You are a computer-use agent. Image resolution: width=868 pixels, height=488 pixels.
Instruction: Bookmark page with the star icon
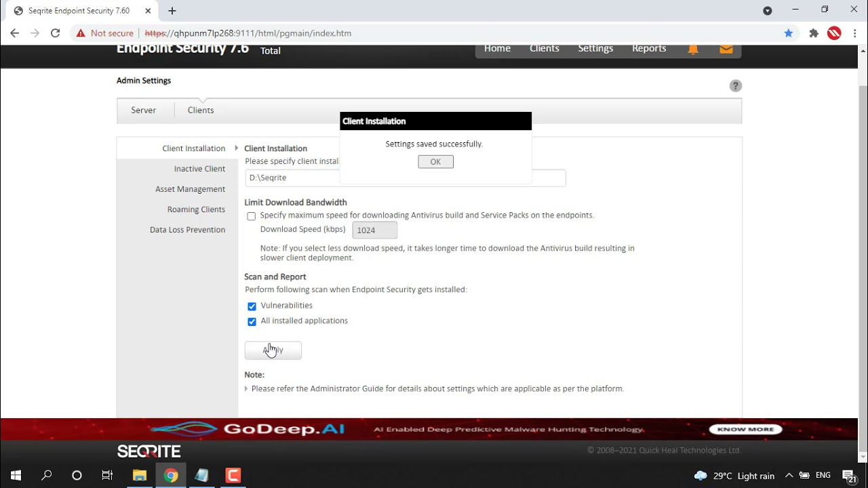pyautogui.click(x=789, y=33)
